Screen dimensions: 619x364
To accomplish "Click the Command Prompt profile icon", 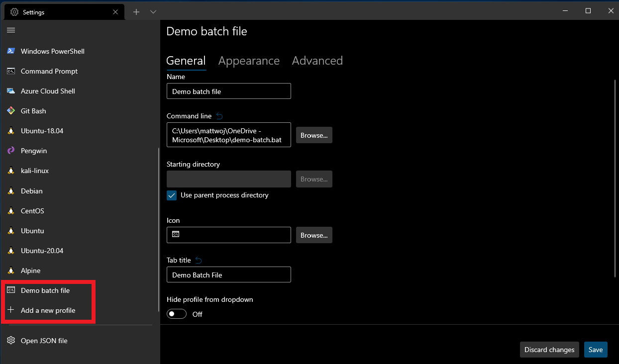I will pos(11,71).
